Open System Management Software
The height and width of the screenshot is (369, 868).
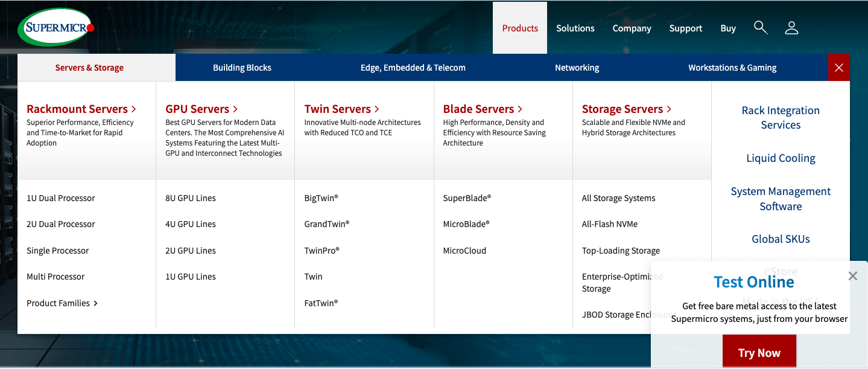pyautogui.click(x=781, y=198)
